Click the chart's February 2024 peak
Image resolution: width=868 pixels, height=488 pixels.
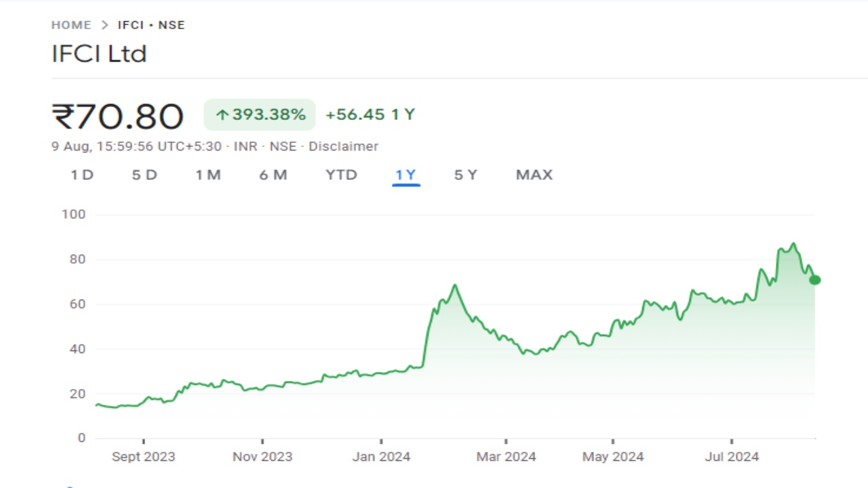(x=455, y=285)
